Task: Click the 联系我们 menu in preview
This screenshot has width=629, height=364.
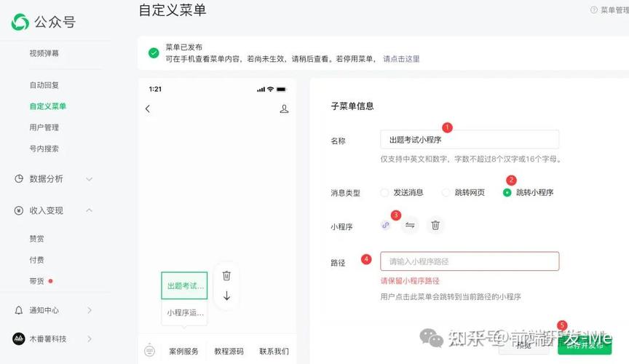Action: click(274, 351)
